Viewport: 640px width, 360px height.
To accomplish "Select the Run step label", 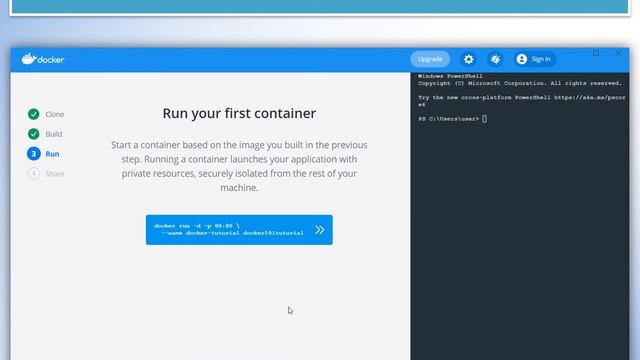I will 52,154.
